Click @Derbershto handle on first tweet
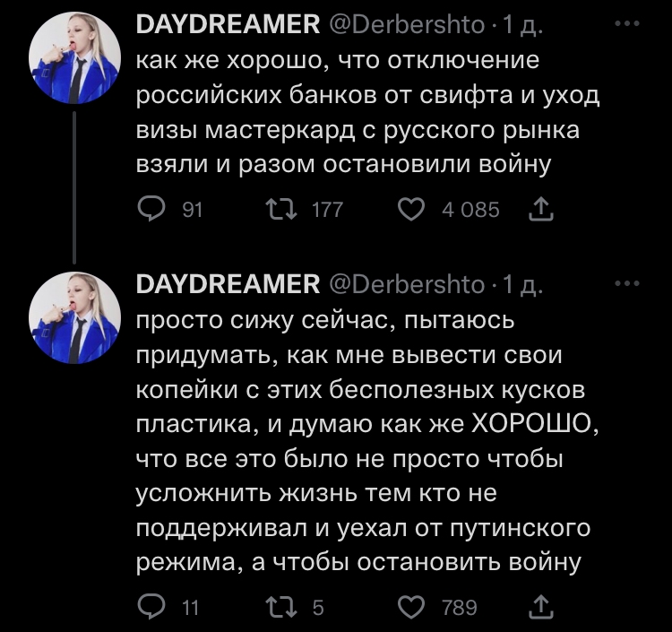Viewport: 672px width, 632px height. [408, 25]
